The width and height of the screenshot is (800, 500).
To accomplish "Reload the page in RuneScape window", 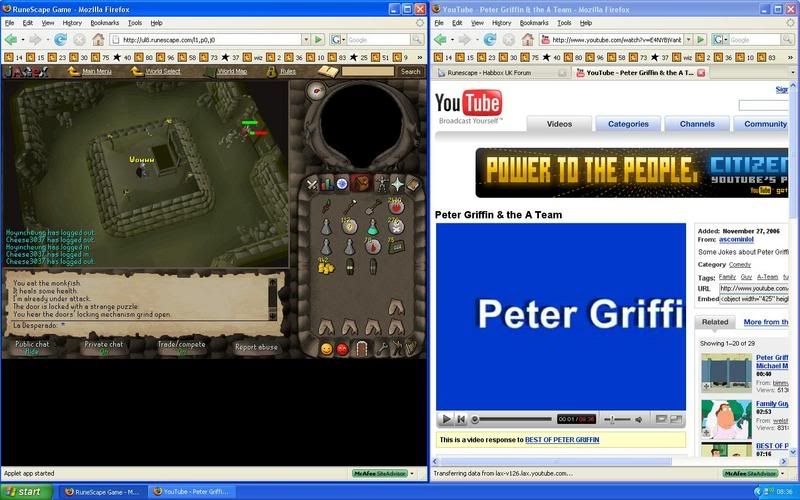I will click(x=60, y=39).
